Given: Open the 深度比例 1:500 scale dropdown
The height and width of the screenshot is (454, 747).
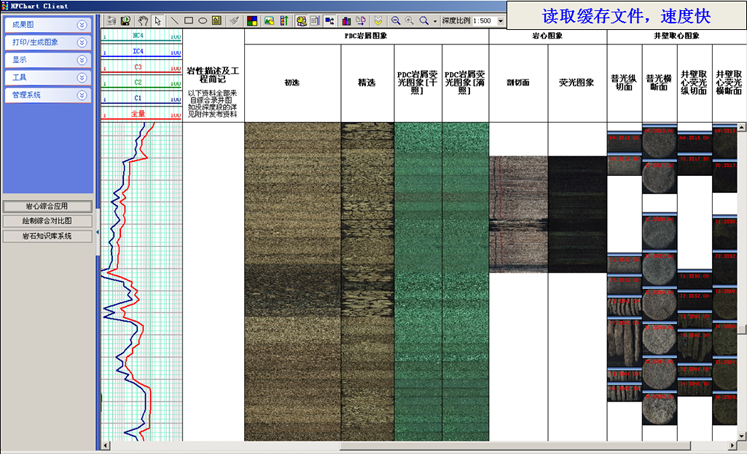Looking at the screenshot, I should [499, 20].
